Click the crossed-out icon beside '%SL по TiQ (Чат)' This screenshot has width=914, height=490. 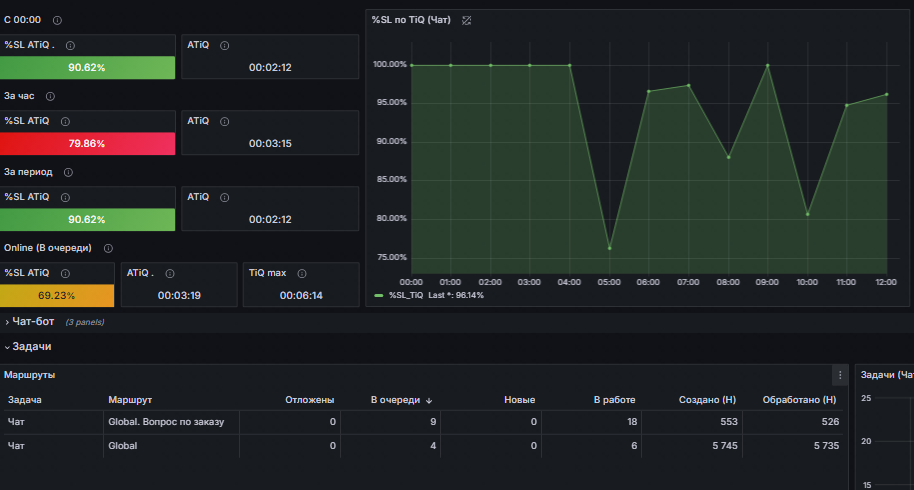coord(466,20)
